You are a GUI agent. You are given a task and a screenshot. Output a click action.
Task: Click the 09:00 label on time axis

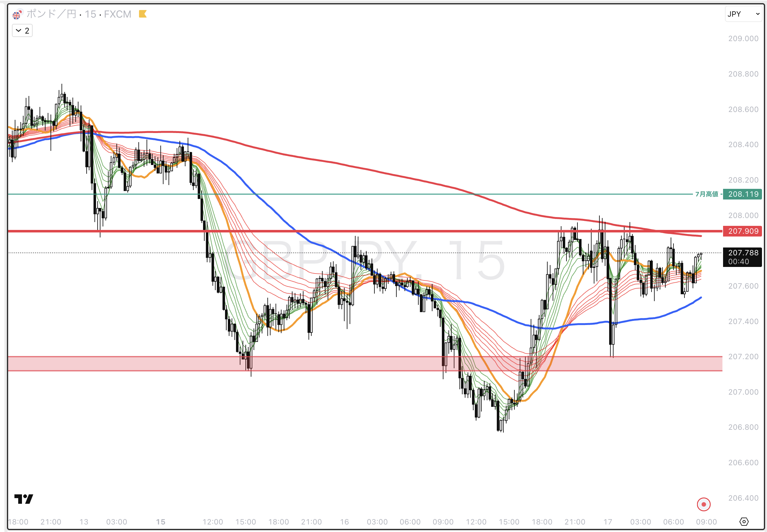point(706,522)
